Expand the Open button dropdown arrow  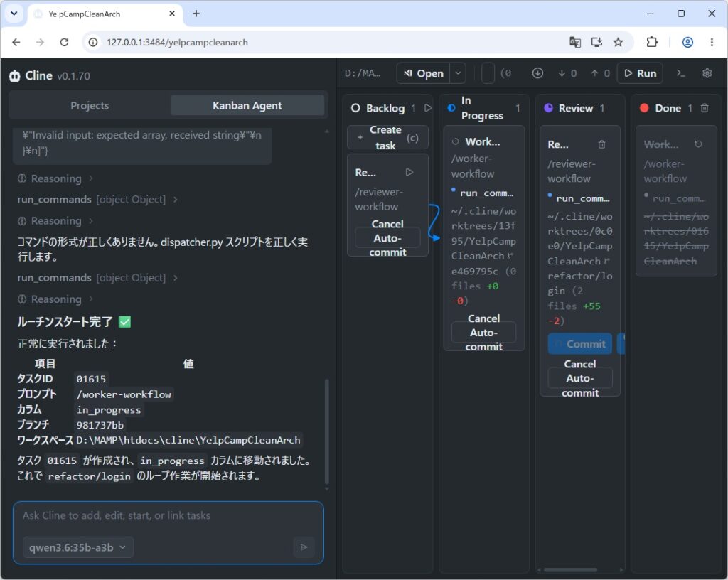[458, 73]
